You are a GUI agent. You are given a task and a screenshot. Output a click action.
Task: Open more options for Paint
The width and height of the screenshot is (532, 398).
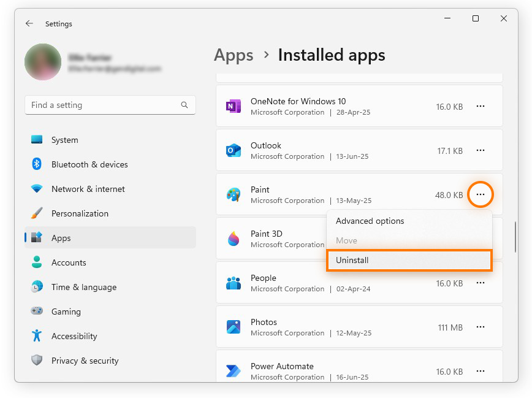pos(480,194)
